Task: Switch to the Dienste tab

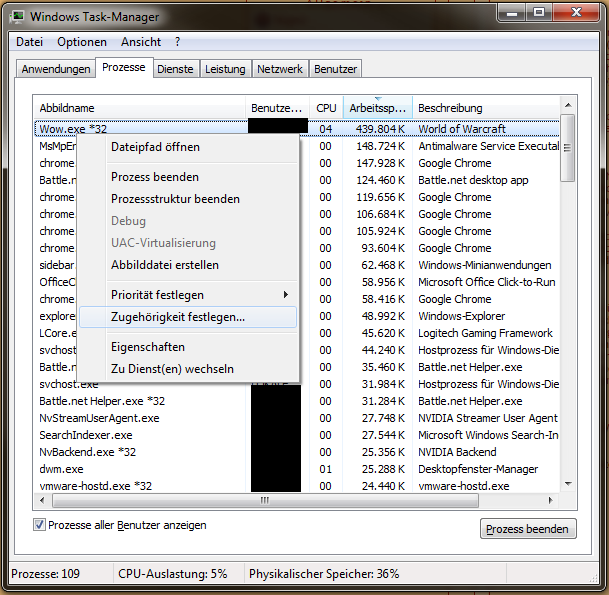Action: pos(175,69)
